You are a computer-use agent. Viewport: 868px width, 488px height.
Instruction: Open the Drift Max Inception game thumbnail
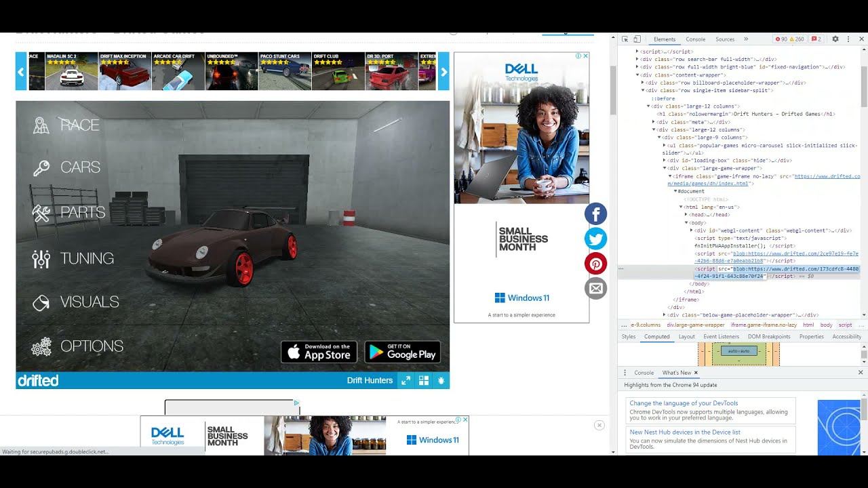pyautogui.click(x=125, y=71)
